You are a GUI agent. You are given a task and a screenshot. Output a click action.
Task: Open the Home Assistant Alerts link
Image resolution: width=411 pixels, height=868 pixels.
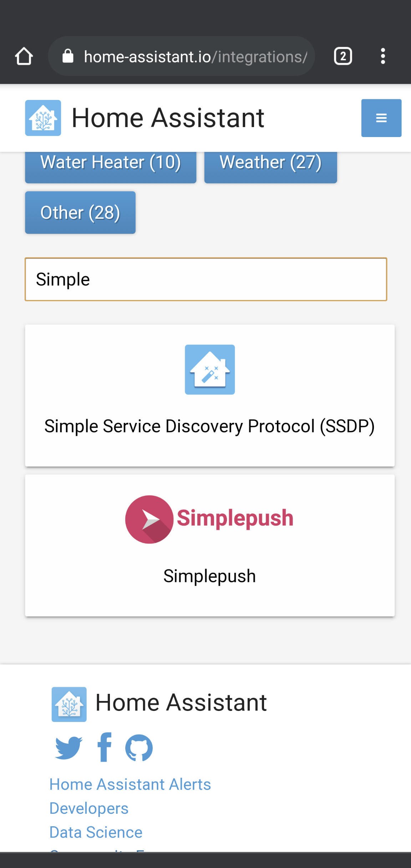coord(130,783)
